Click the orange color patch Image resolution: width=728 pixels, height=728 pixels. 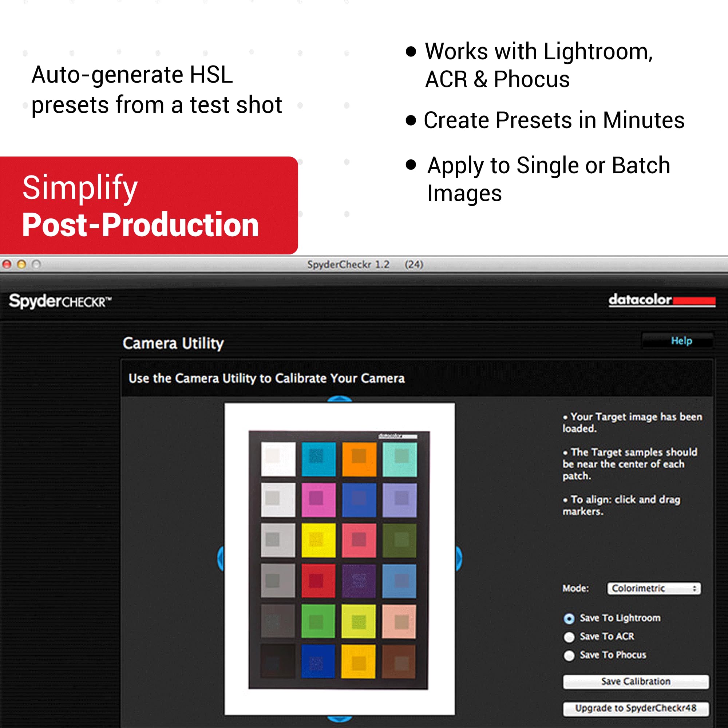[359, 459]
